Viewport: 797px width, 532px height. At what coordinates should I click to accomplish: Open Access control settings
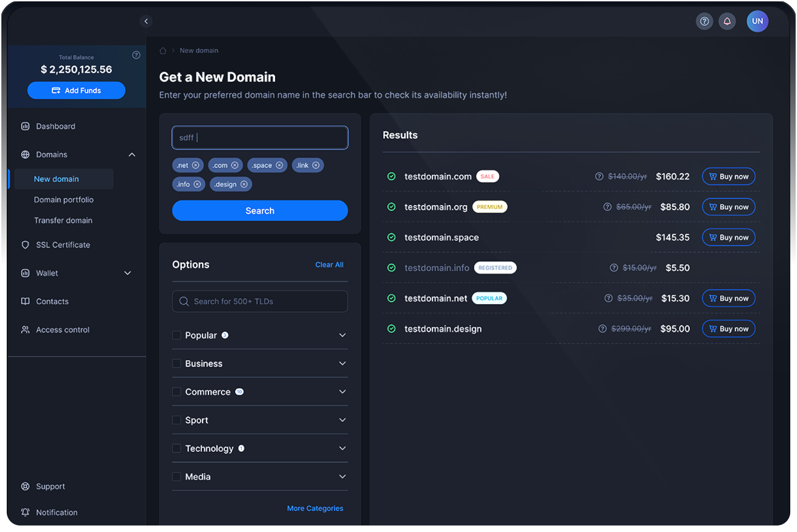pyautogui.click(x=62, y=330)
